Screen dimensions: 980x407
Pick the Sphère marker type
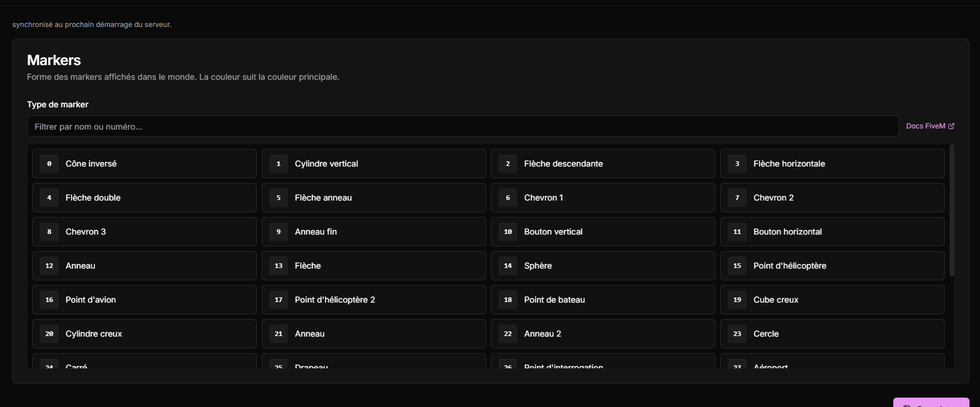click(x=603, y=266)
